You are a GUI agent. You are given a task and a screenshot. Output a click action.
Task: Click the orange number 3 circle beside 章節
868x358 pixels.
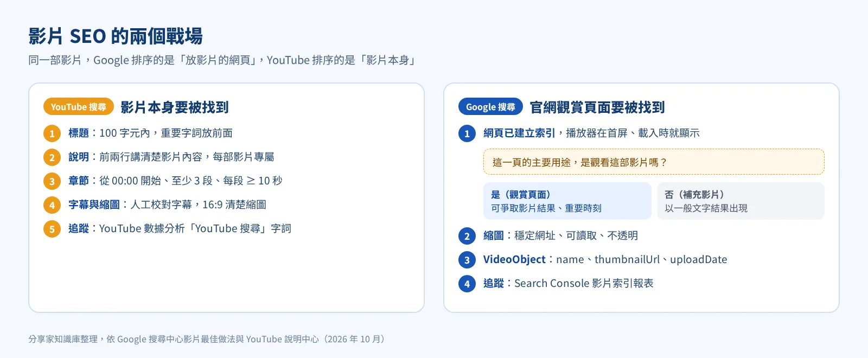(x=52, y=181)
